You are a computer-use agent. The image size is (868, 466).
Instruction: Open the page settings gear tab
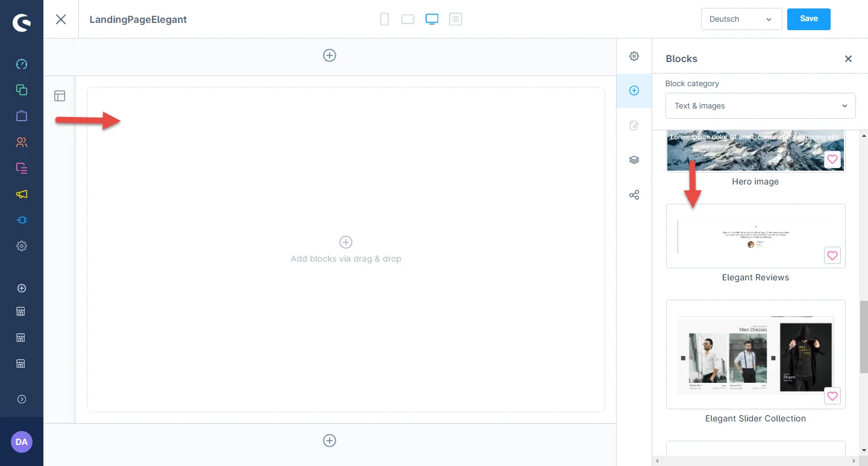click(x=634, y=56)
